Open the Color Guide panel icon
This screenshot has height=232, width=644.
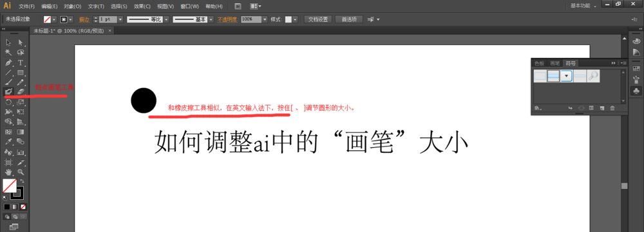(x=636, y=52)
